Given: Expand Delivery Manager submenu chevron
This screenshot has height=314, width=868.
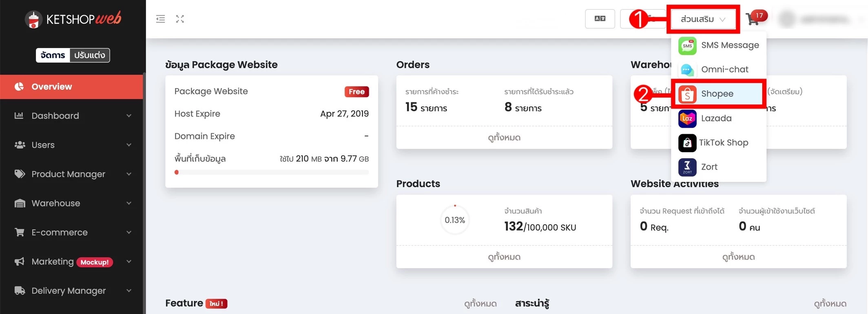Looking at the screenshot, I should [x=129, y=291].
